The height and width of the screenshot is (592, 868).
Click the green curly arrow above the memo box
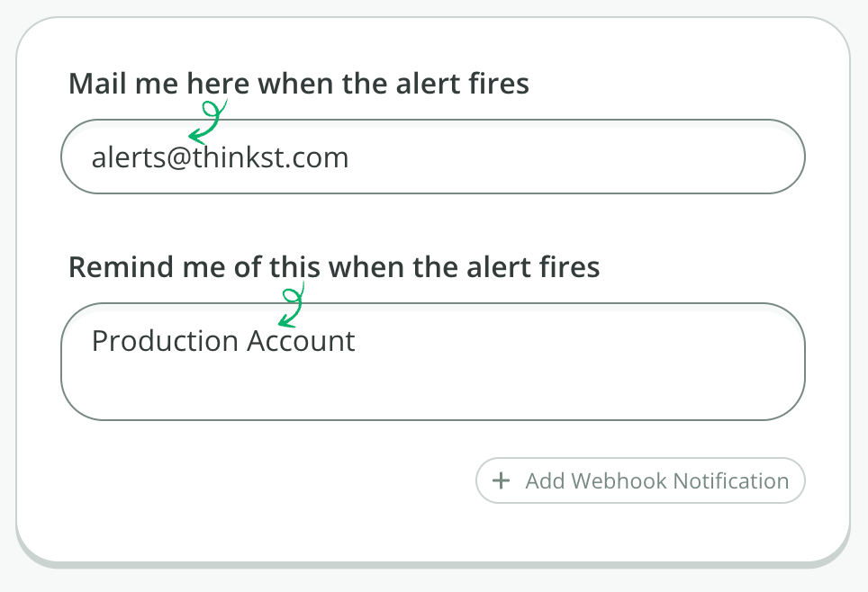coord(291,306)
